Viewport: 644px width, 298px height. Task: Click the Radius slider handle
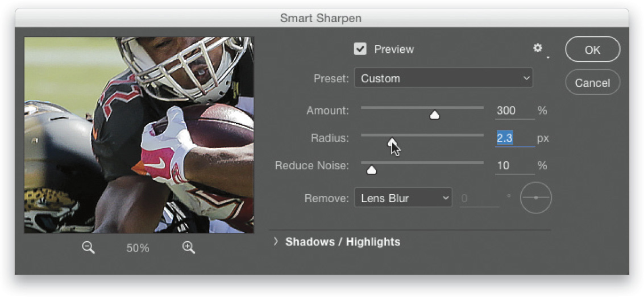pos(392,142)
